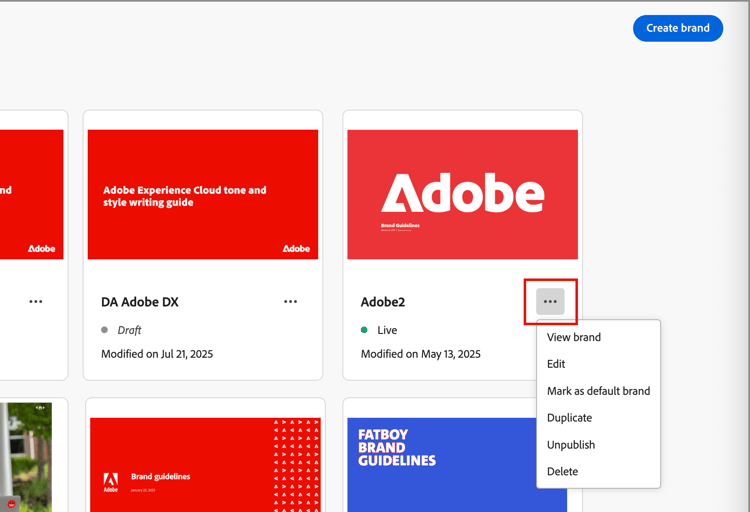
Task: Open the Adobe2 card more options menu
Action: coord(550,301)
